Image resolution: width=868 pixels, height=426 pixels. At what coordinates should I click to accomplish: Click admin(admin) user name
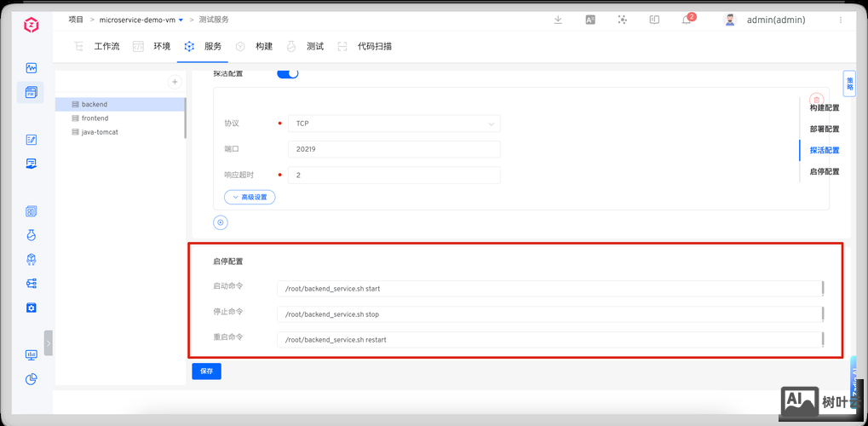pos(776,20)
